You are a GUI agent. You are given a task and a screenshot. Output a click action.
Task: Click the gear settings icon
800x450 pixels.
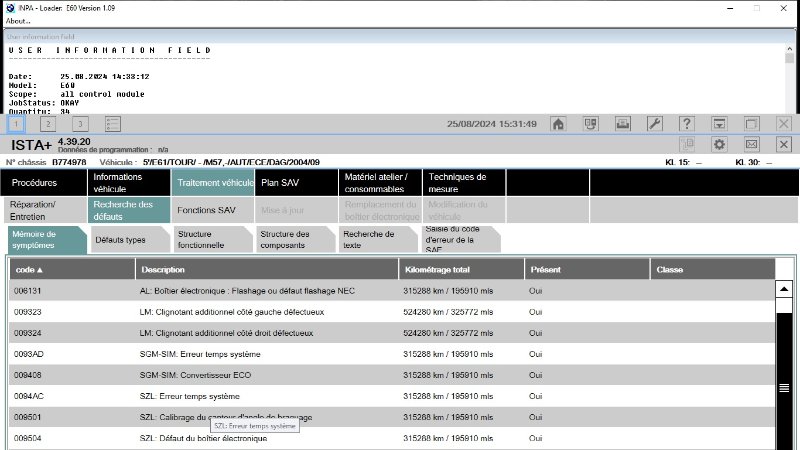coord(719,145)
